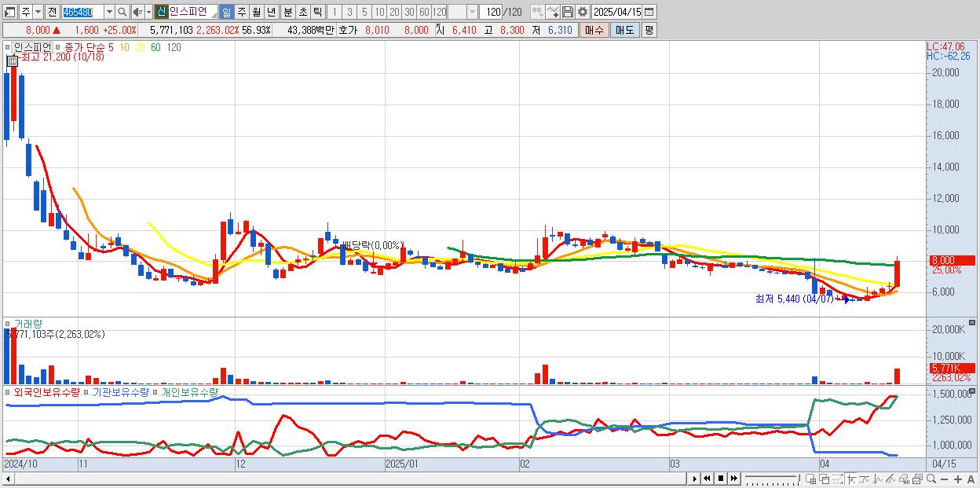980x488 pixels.
Task: Click the 인스피언 stock name box
Action: (x=192, y=12)
